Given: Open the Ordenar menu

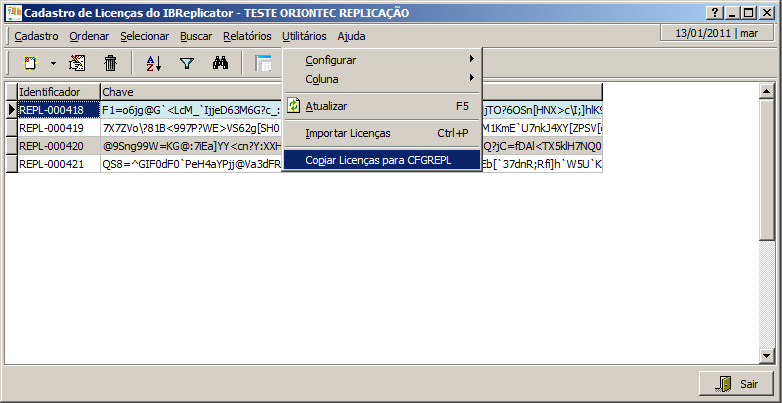Looking at the screenshot, I should pyautogui.click(x=89, y=36).
